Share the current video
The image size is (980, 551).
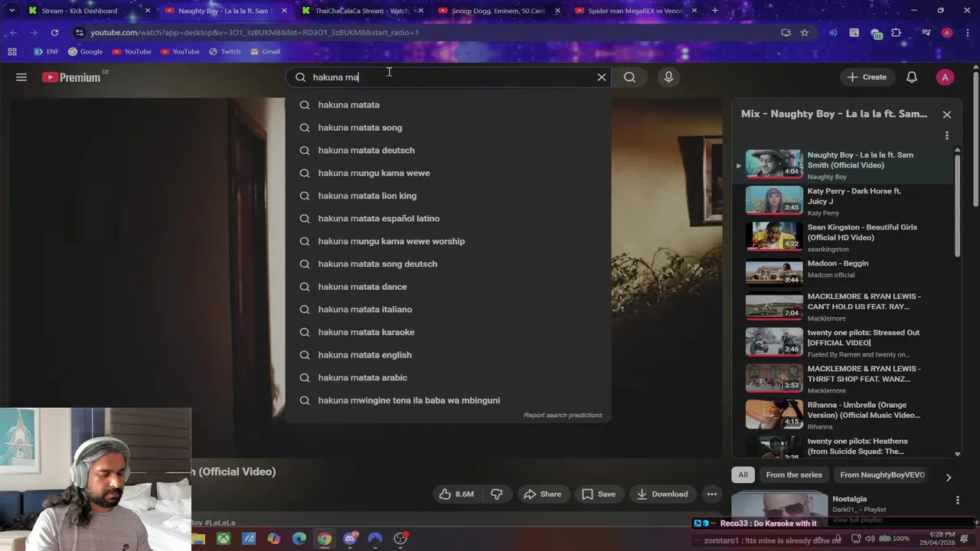pos(542,494)
